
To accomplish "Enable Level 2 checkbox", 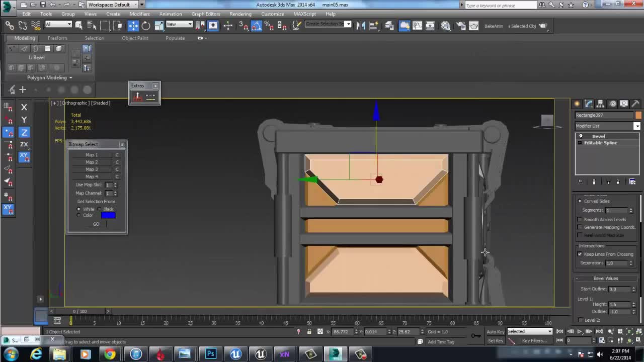I will click(581, 320).
